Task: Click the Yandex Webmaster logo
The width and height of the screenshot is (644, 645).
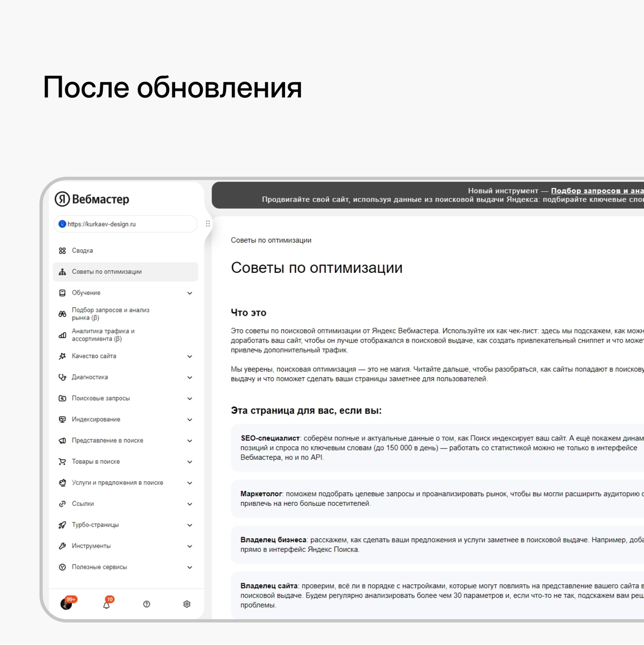Action: coord(92,199)
